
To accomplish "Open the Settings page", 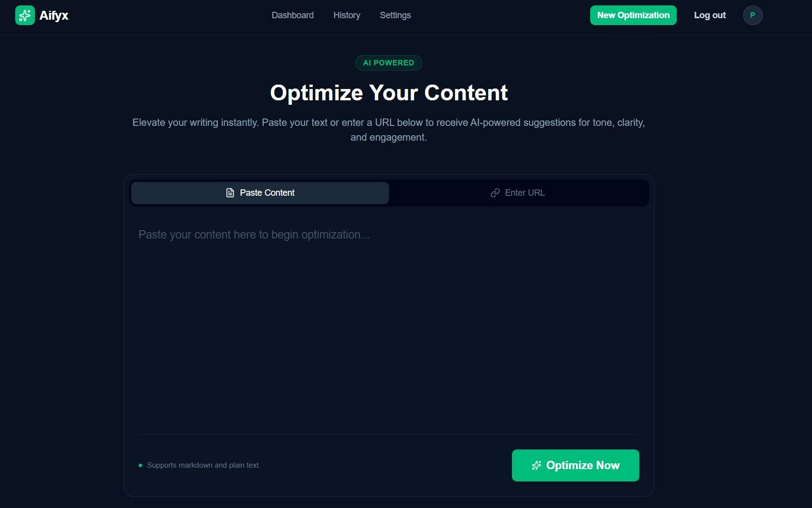I will pyautogui.click(x=395, y=15).
